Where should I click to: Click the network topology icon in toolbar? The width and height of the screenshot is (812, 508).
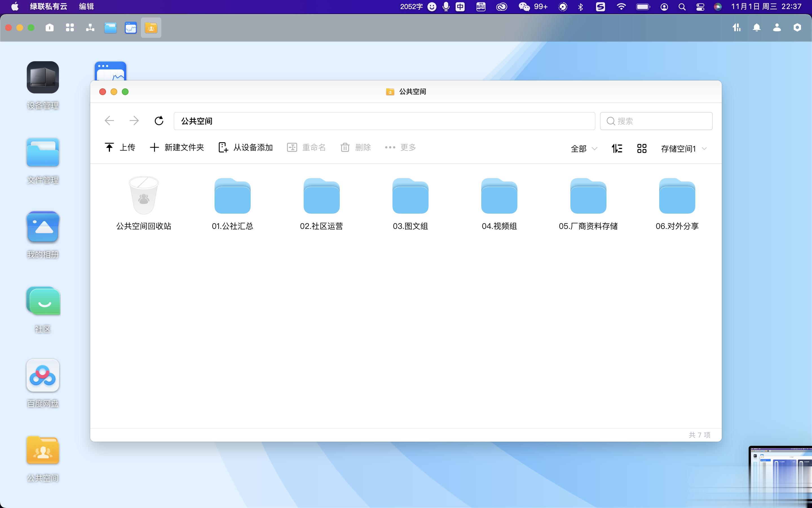tap(90, 28)
